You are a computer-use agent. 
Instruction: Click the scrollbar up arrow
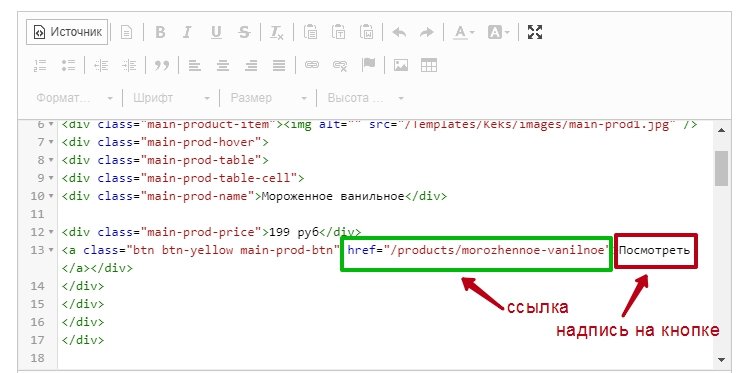tap(721, 130)
